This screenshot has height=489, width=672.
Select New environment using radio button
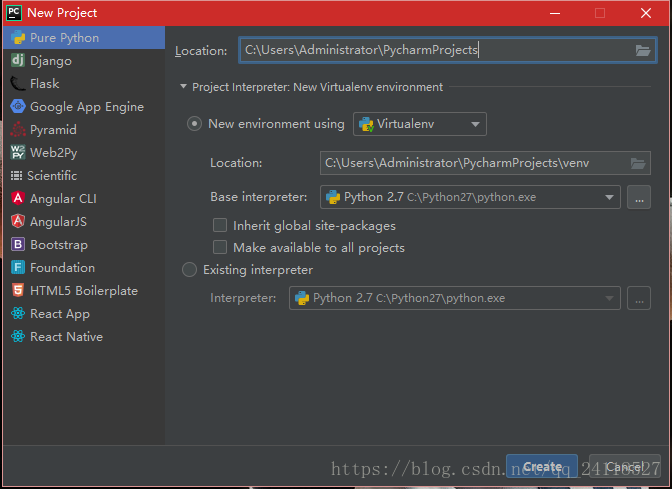tap(194, 124)
